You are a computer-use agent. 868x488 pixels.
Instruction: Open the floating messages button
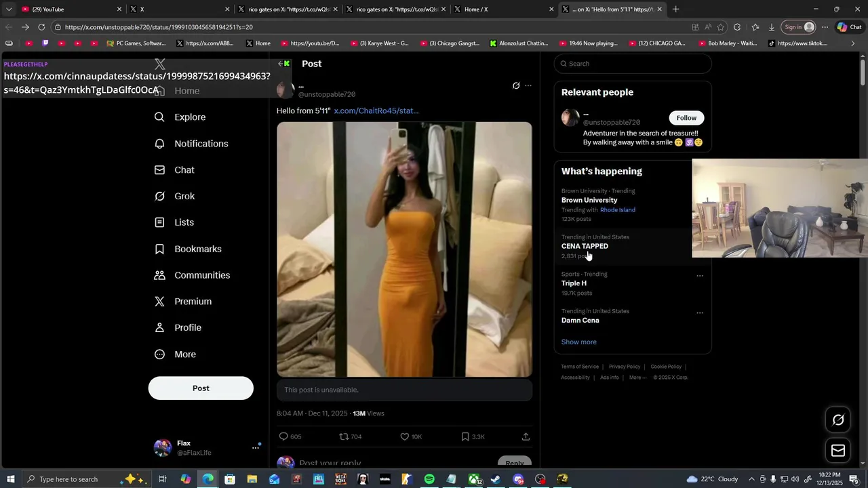tap(838, 451)
